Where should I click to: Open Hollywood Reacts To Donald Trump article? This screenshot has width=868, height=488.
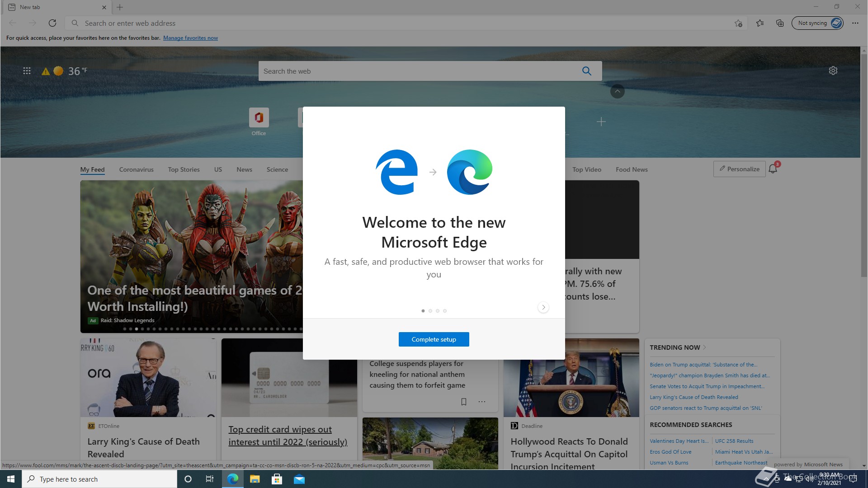[x=569, y=454]
